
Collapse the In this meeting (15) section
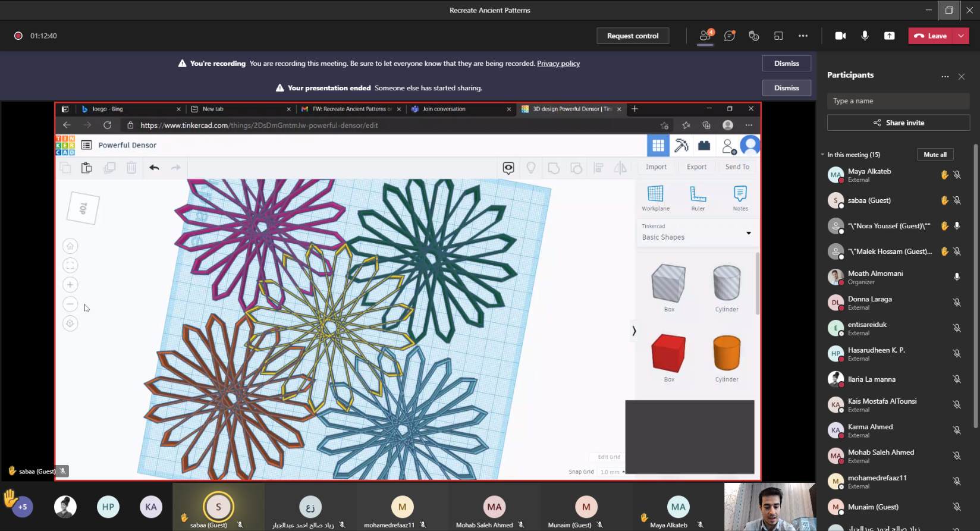click(x=823, y=155)
